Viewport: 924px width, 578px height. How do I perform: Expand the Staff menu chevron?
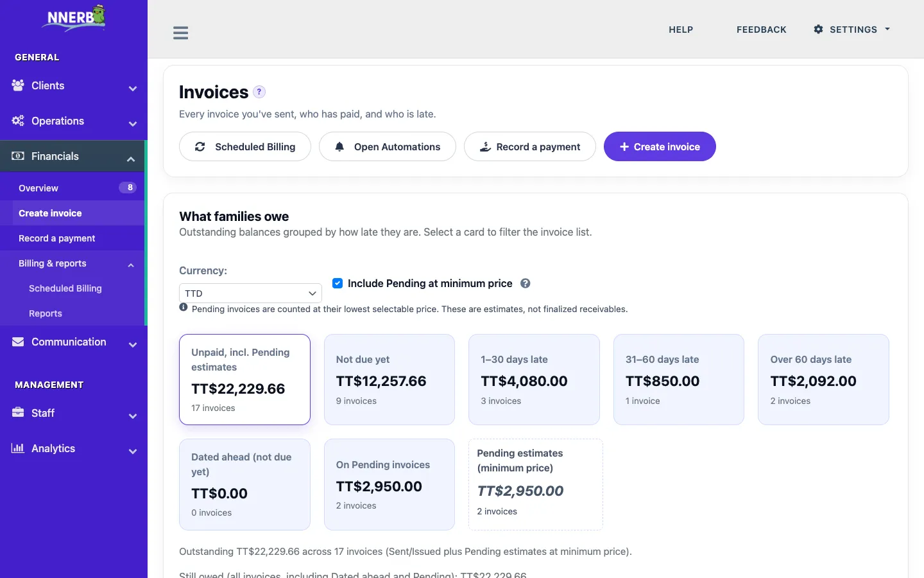tap(133, 416)
